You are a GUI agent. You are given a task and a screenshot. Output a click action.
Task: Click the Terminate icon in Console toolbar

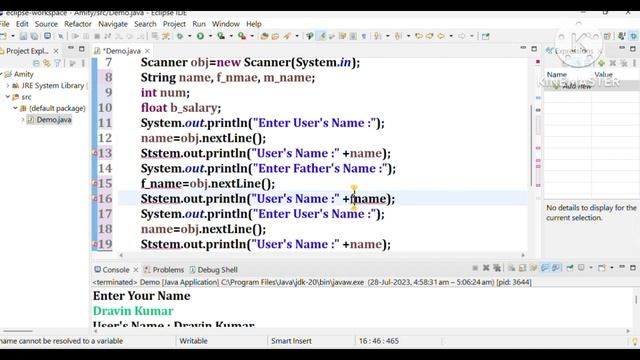(475, 268)
